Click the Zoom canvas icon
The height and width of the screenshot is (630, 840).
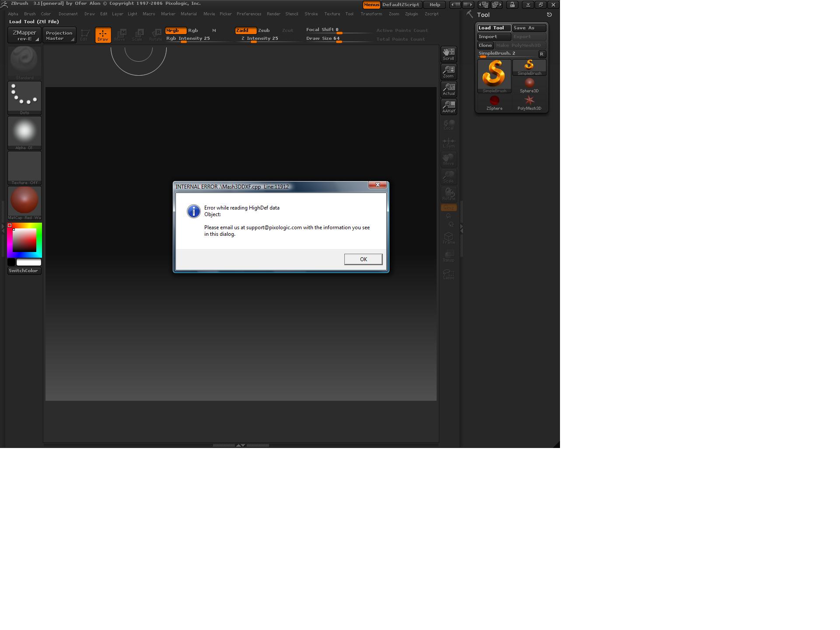448,71
